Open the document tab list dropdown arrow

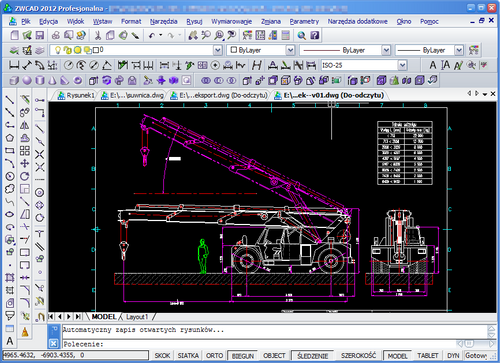click(x=485, y=94)
